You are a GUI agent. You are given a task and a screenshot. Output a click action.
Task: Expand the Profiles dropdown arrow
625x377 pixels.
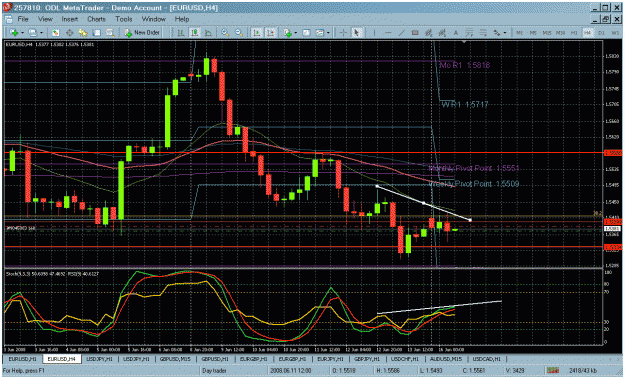tap(41, 33)
